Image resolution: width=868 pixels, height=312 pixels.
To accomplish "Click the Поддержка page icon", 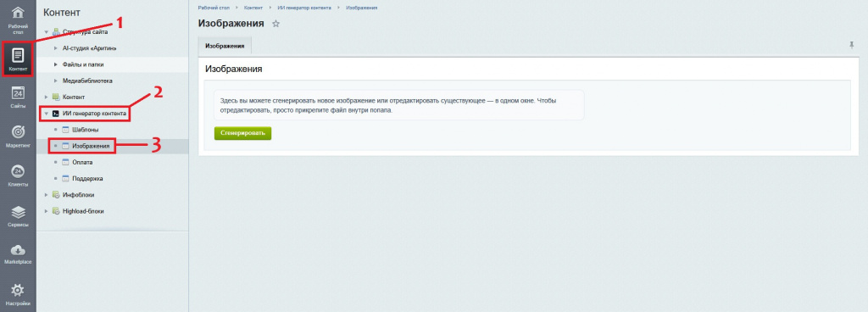I will [x=65, y=179].
